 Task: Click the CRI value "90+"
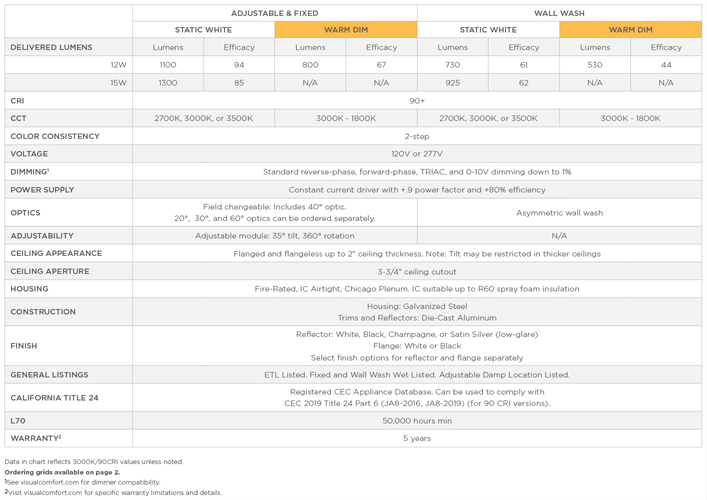tap(416, 100)
